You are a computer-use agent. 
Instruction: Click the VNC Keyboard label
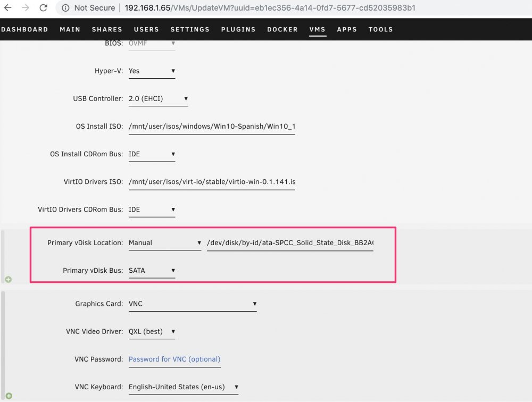[x=99, y=387]
